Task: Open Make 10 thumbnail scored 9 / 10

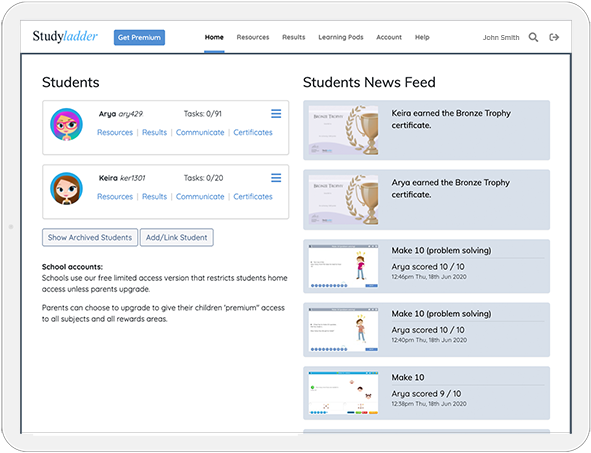Action: pos(343,393)
